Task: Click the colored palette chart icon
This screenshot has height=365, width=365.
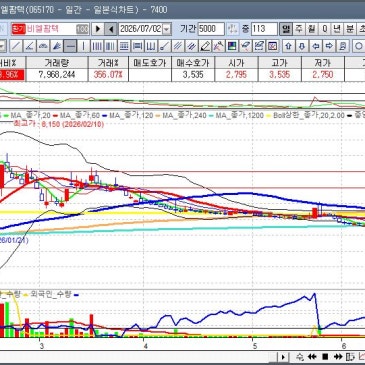Action: (232, 46)
